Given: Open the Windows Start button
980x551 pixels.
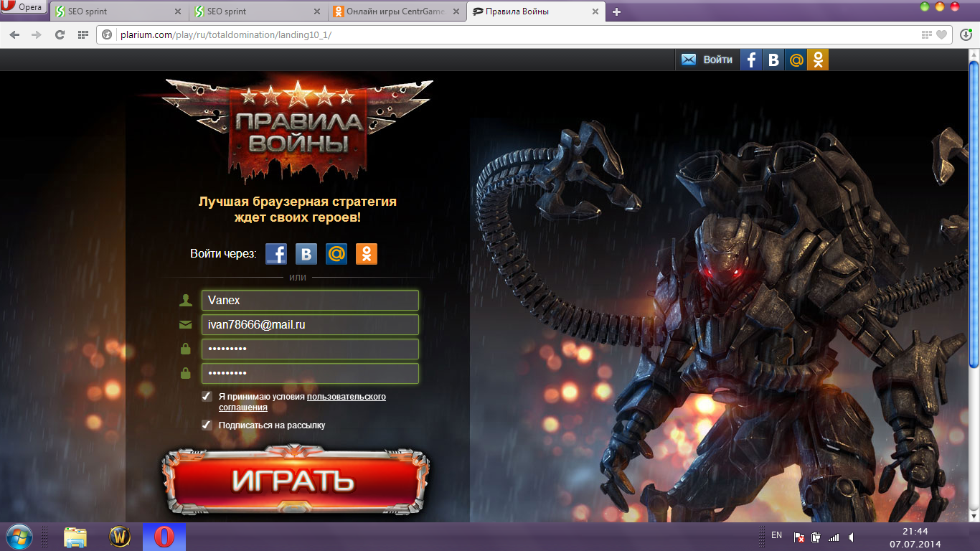Looking at the screenshot, I should click(19, 537).
